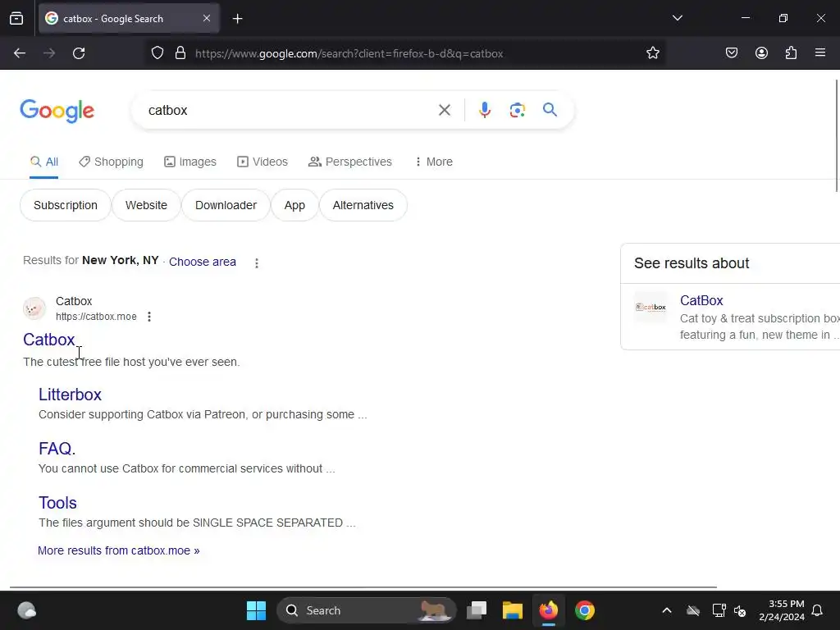The width and height of the screenshot is (840, 630).
Task: Open the notifications bell icon
Action: [x=817, y=610]
